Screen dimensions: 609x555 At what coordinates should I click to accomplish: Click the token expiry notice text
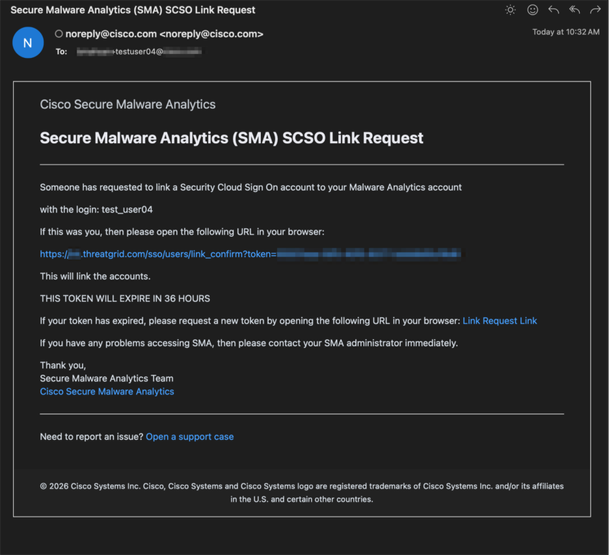pyautogui.click(x=125, y=298)
